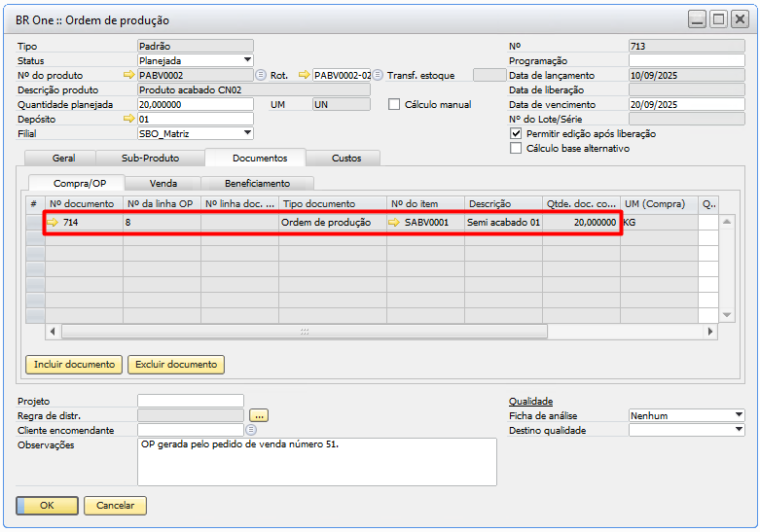Follow the link arrow for document 714
The width and height of the screenshot is (760, 532).
click(x=53, y=223)
